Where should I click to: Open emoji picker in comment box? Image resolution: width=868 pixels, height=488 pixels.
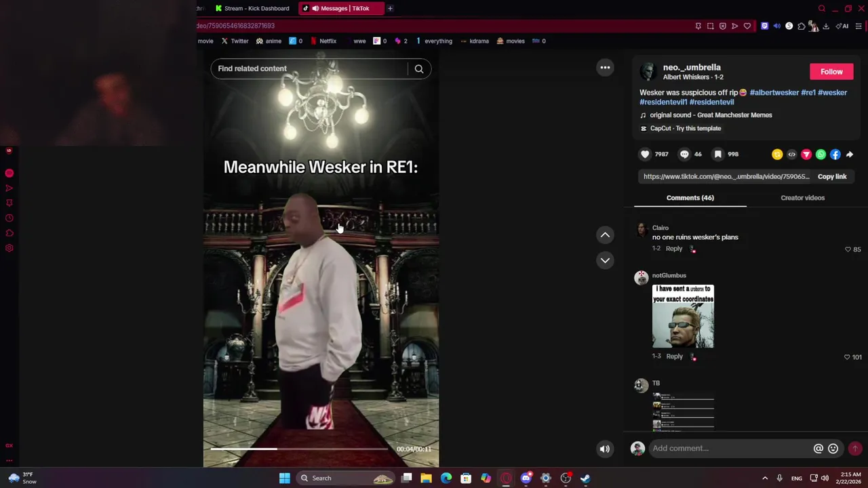[x=833, y=449]
